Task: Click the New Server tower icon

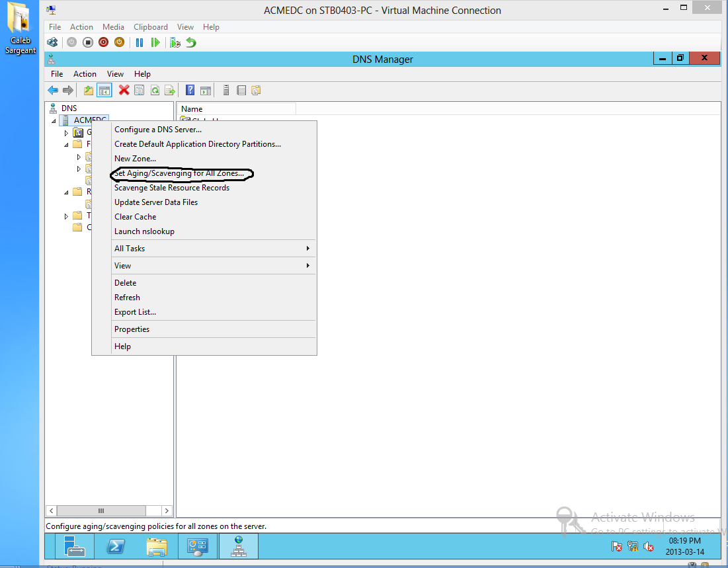Action: click(x=225, y=90)
